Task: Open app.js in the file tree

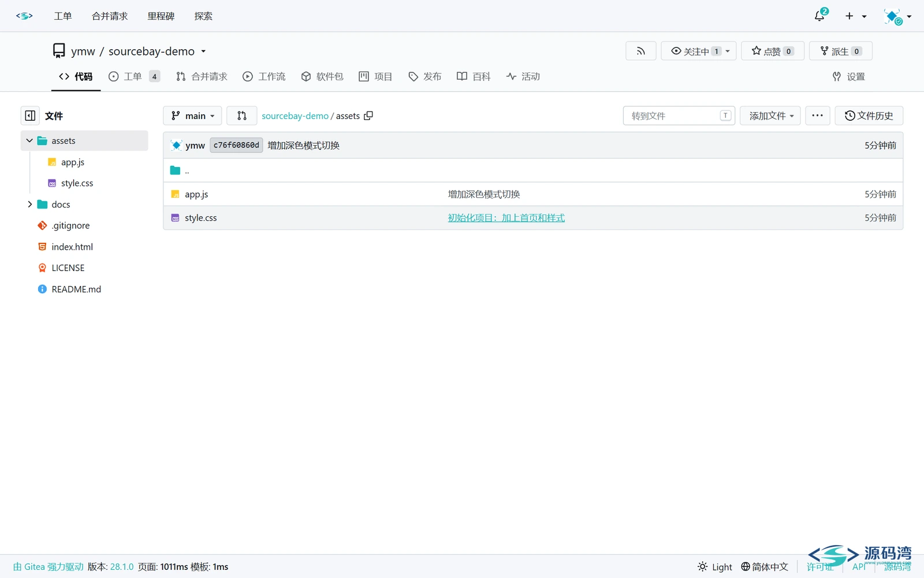Action: [73, 162]
